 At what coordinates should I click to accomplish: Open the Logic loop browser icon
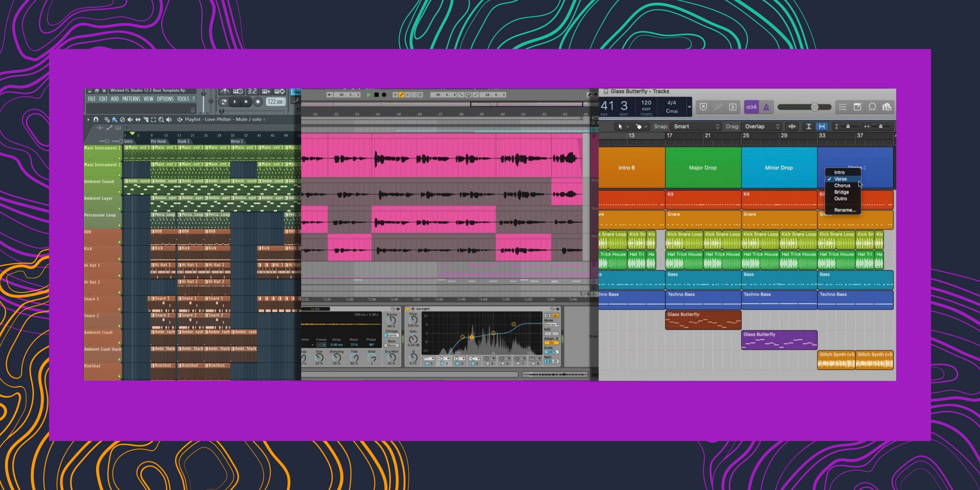point(872,107)
